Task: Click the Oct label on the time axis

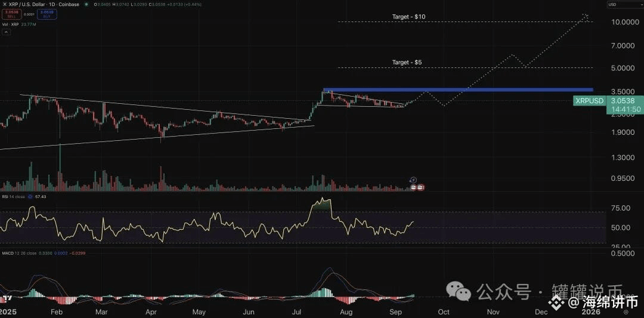Action: pyautogui.click(x=444, y=312)
